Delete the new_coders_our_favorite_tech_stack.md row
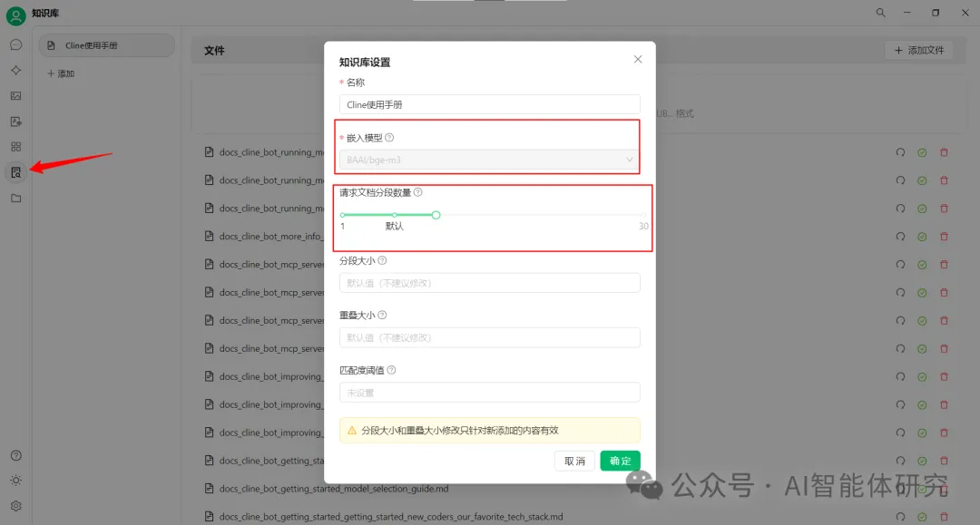 945,516
